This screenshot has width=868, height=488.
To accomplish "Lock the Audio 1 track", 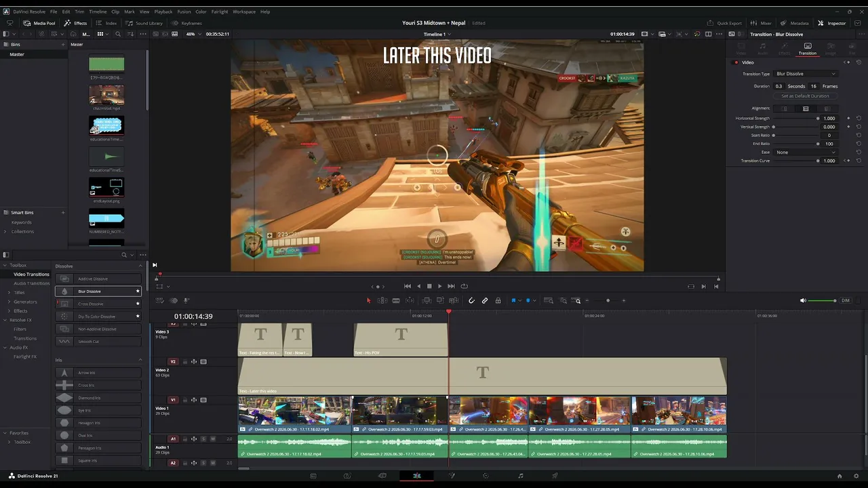I will [184, 439].
